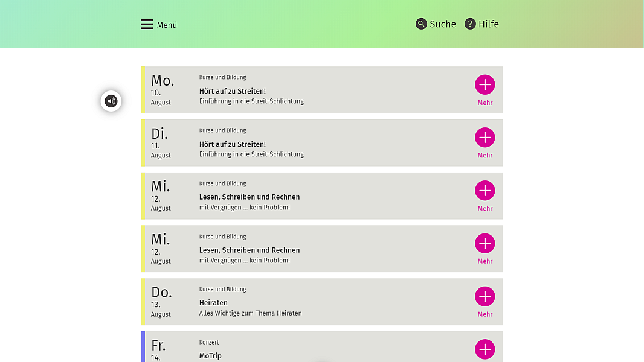The image size is (644, 362).
Task: Click Mehr label under Monday event
Action: [485, 103]
